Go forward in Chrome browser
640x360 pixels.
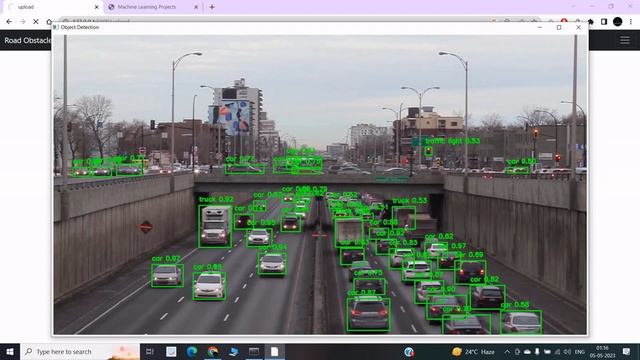click(x=22, y=22)
